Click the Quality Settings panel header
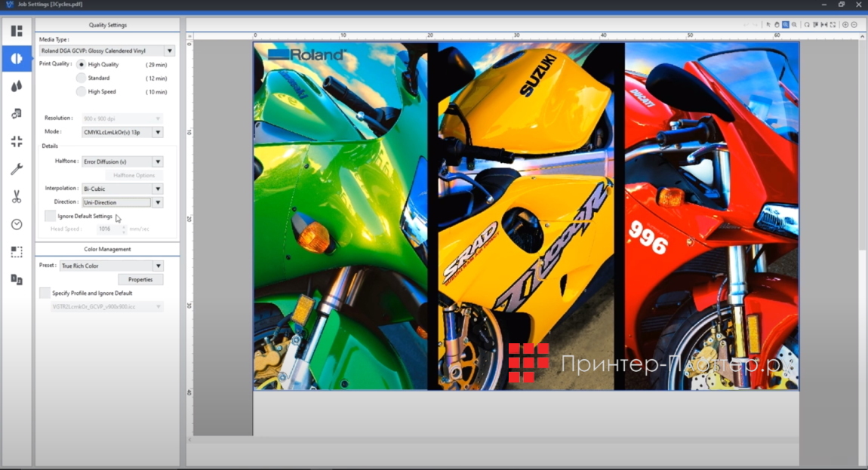 [x=107, y=25]
